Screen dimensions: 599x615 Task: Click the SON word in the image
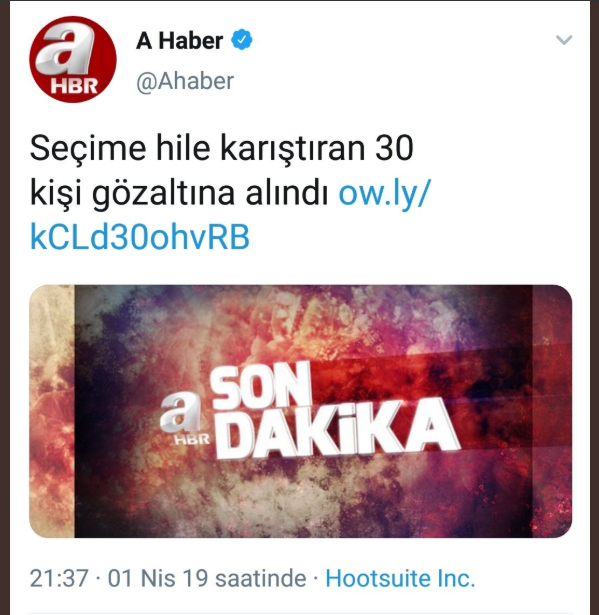pos(261,388)
